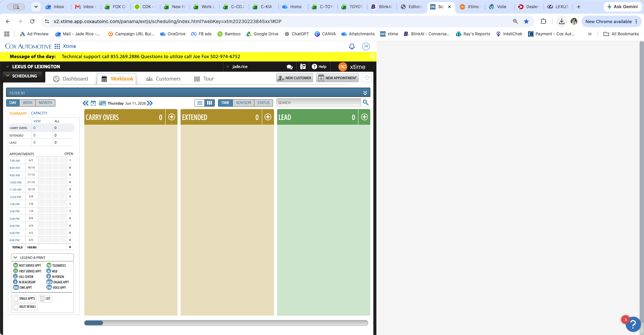Open Help
Image resolution: width=644 pixels, height=335 pixels.
tap(319, 67)
